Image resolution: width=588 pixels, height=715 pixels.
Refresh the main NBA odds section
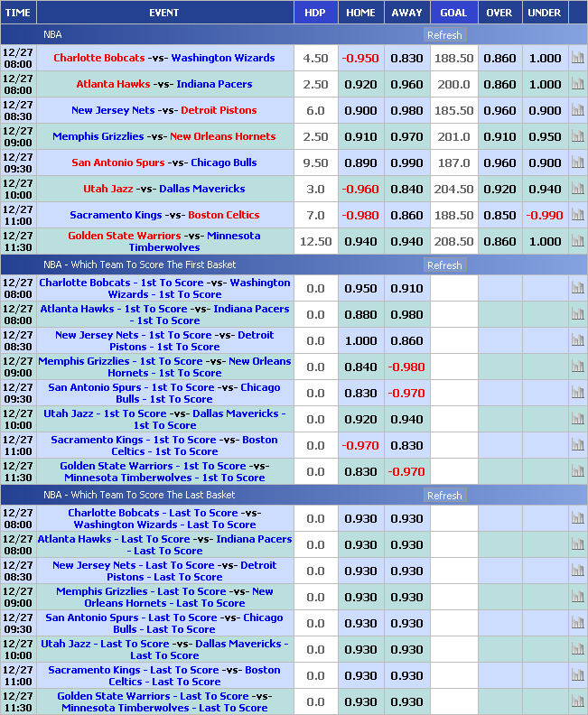[x=444, y=35]
